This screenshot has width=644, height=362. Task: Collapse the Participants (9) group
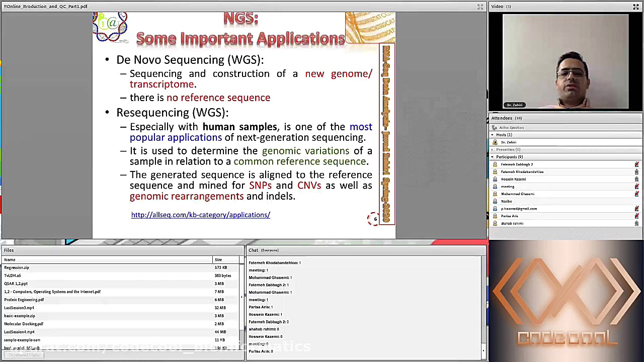click(493, 157)
